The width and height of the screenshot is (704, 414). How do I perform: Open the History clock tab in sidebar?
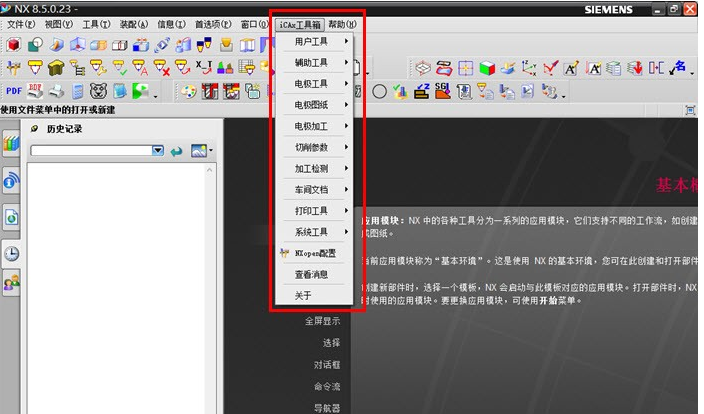tap(12, 252)
